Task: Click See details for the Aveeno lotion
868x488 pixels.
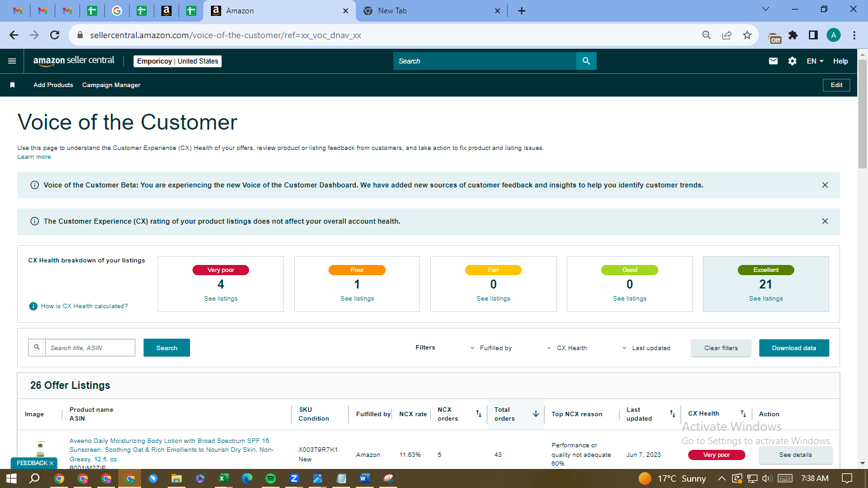Action: 796,455
